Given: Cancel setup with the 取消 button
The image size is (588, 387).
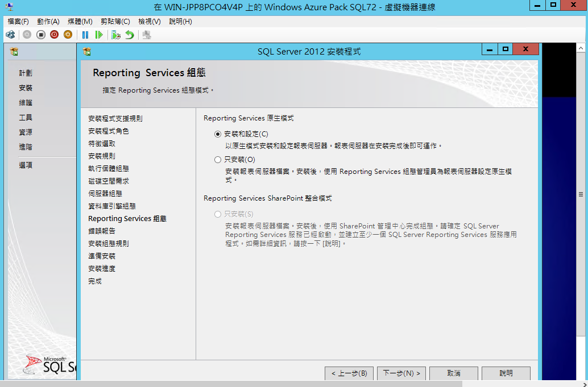Looking at the screenshot, I should pyautogui.click(x=454, y=373).
